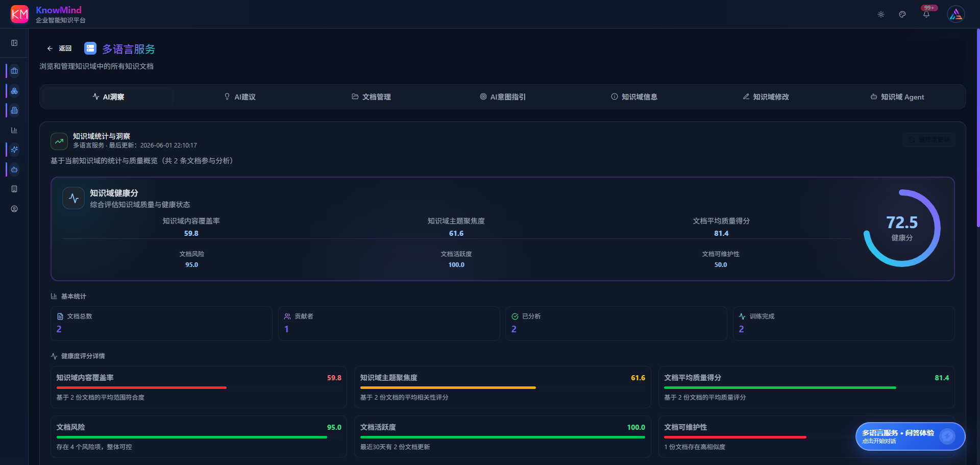Click the timestamp 2026-06-01 22:10:17
The image size is (980, 465).
168,145
